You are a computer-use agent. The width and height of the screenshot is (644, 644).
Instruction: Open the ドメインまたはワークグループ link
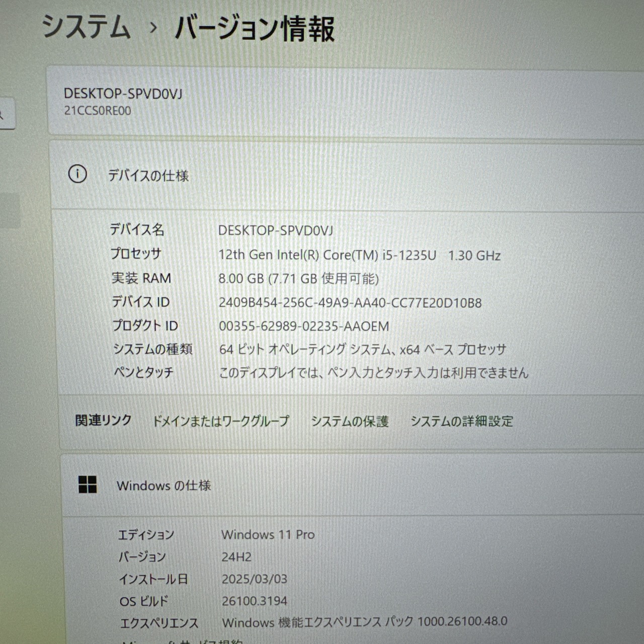[x=221, y=421]
